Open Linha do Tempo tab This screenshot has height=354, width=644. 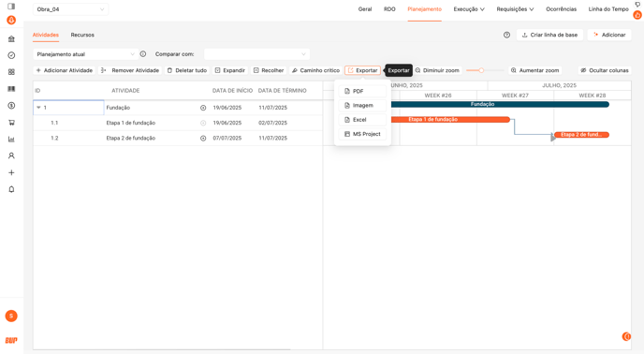(x=608, y=9)
